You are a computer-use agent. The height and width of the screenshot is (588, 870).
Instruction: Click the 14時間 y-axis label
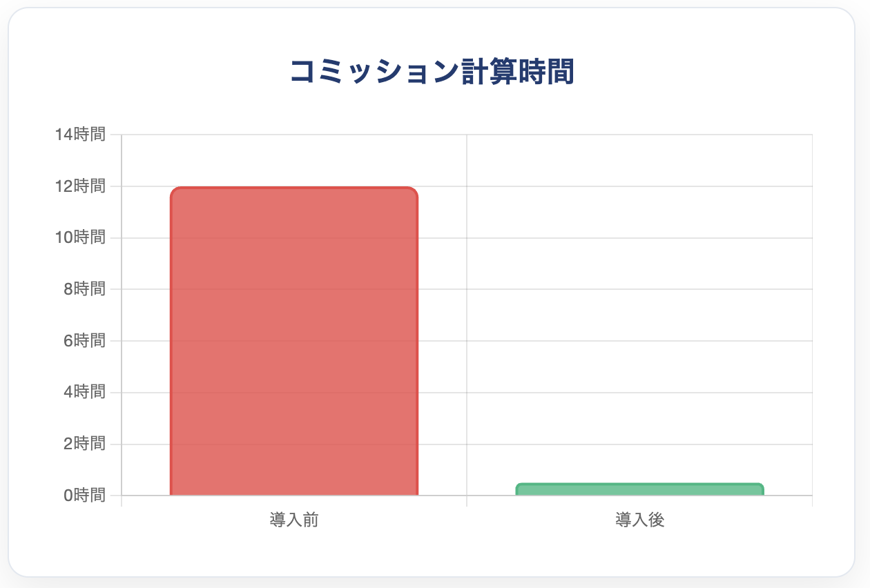tap(80, 134)
